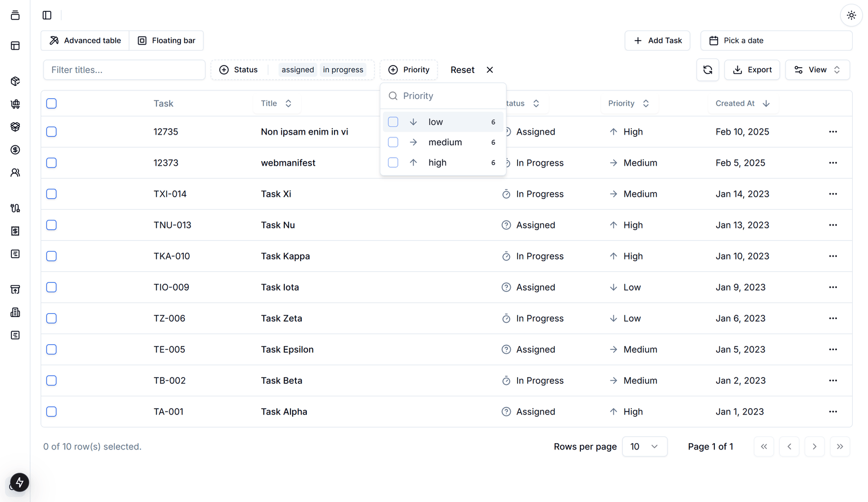The height and width of the screenshot is (502, 868).
Task: Select the dashboard layout icon in sidebar
Action: point(15,46)
